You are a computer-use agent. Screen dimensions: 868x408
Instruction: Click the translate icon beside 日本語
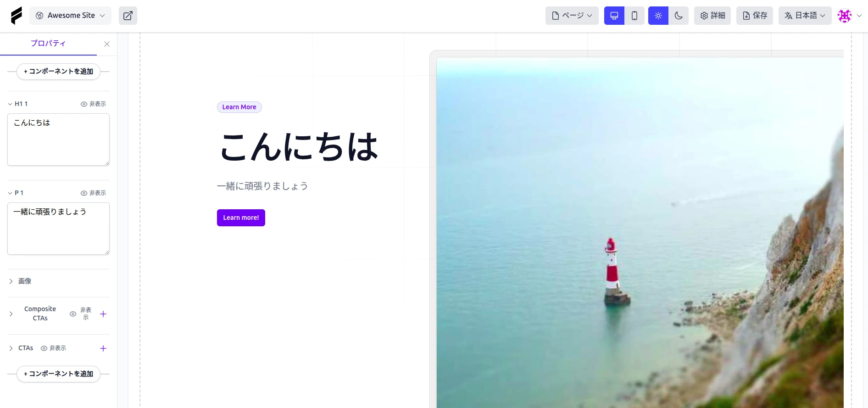789,16
